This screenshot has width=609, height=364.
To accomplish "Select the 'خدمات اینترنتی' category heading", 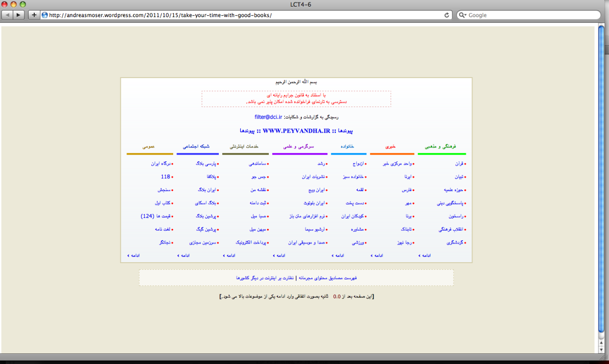I will click(245, 147).
